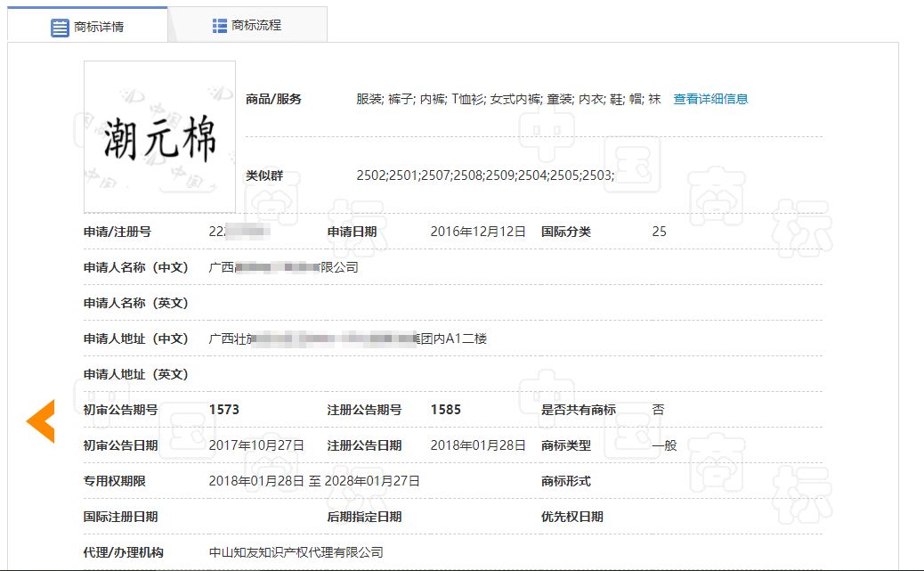
Task: Click the 申请人名称（中文） label
Action: pyautogui.click(x=135, y=268)
